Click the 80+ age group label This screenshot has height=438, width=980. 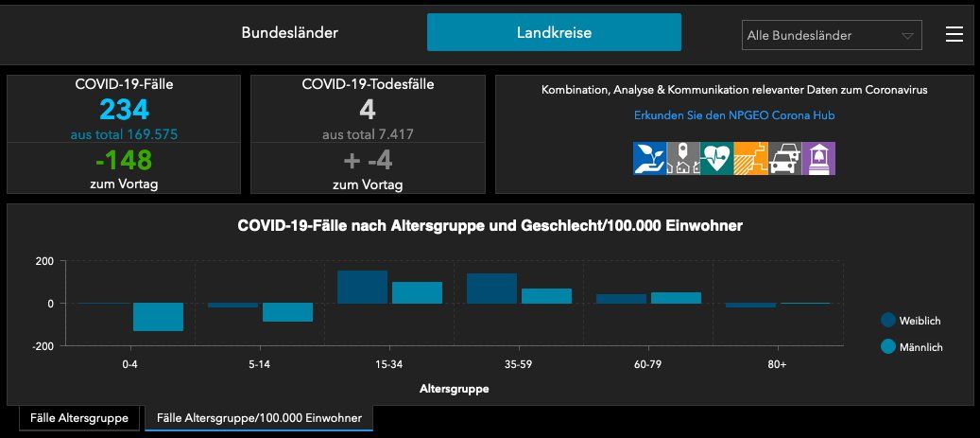[778, 365]
